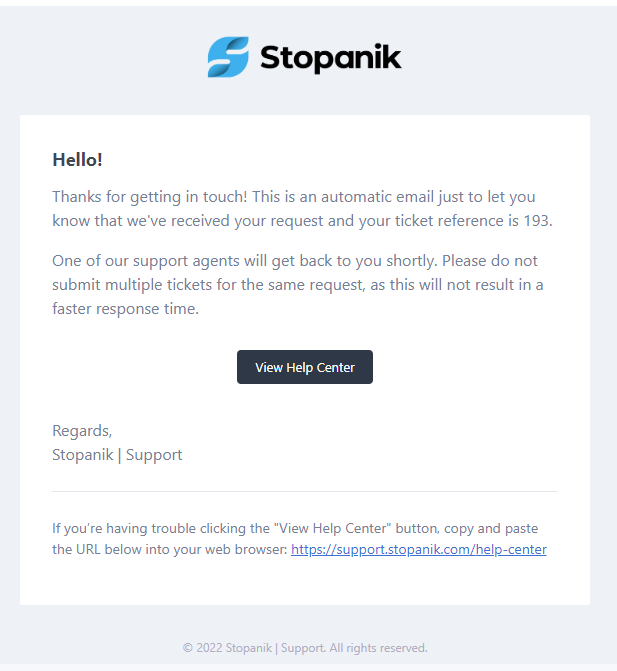The image size is (617, 671).
Task: Click 'All rights reserved.' in the footer
Action: pyautogui.click(x=378, y=648)
